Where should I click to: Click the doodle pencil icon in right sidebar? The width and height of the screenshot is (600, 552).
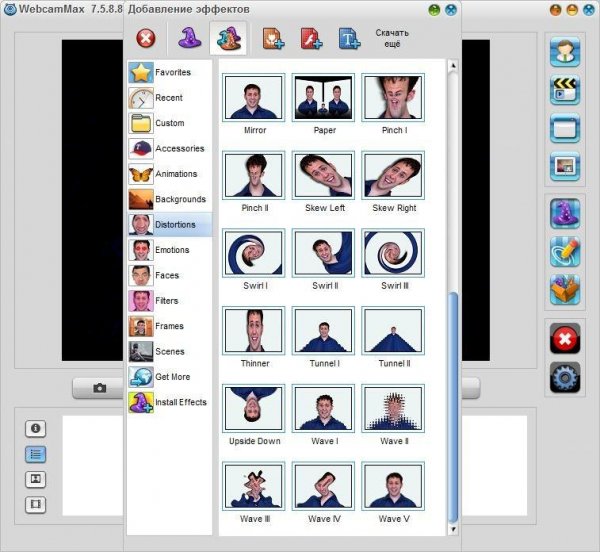[x=565, y=252]
